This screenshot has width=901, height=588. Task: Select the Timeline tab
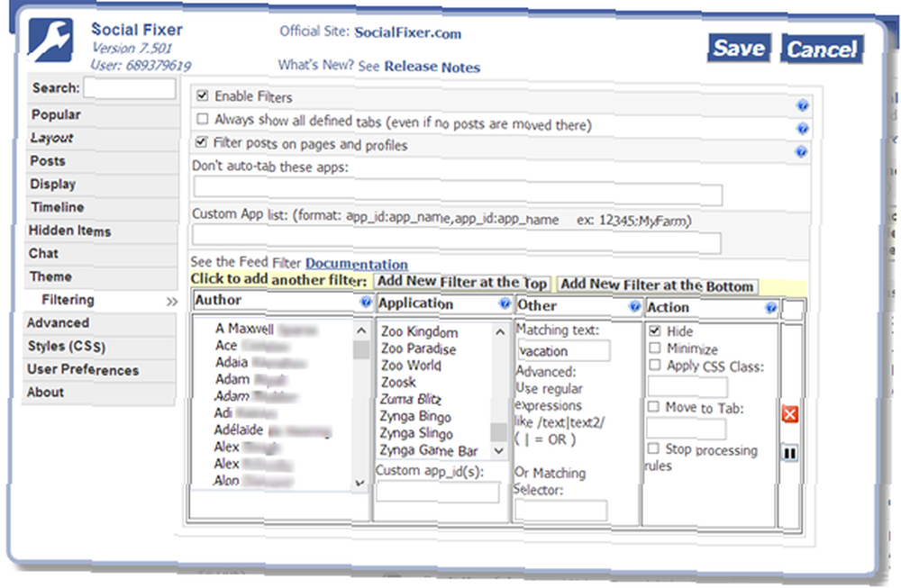coord(103,207)
